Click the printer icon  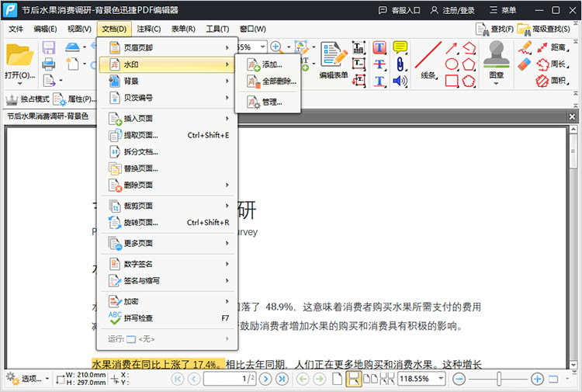49,64
